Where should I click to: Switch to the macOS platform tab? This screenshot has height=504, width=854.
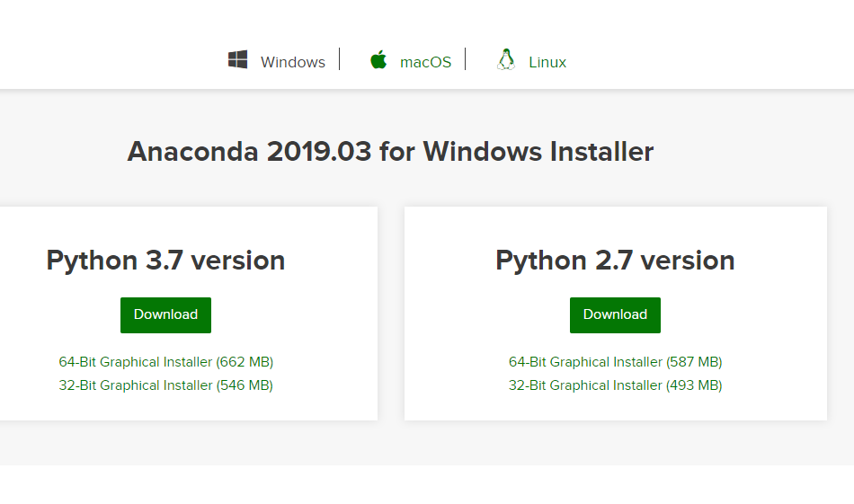pyautogui.click(x=425, y=62)
